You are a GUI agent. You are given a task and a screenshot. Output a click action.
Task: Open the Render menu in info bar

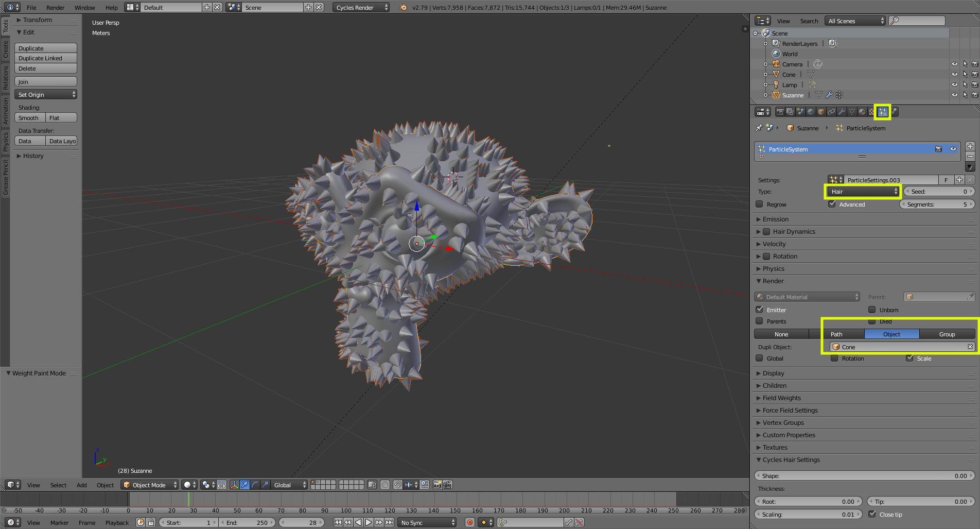tap(55, 7)
